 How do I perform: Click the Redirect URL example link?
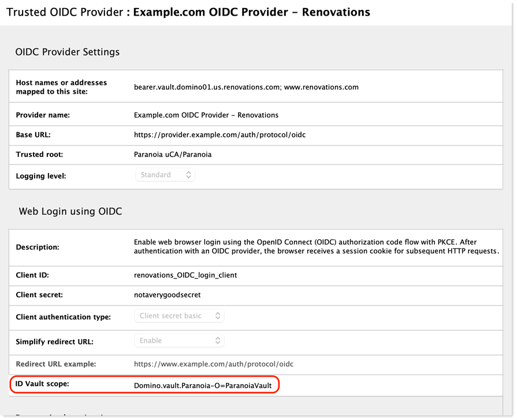point(216,364)
